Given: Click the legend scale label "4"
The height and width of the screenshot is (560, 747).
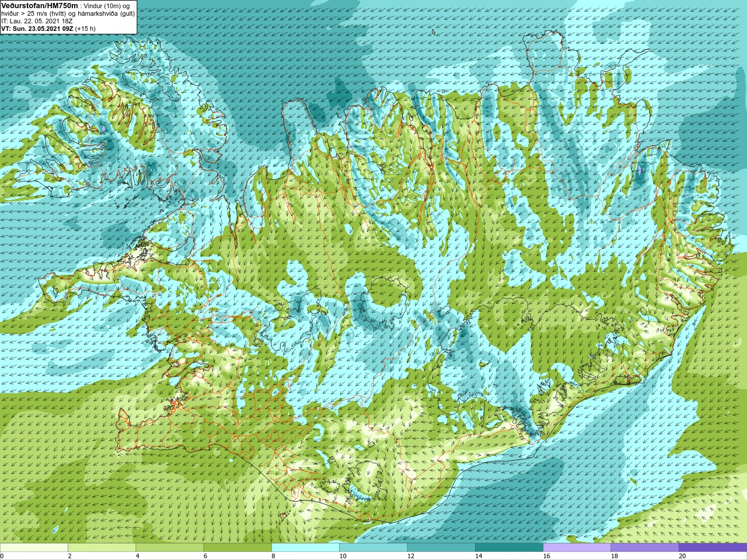Looking at the screenshot, I should pos(137,556).
